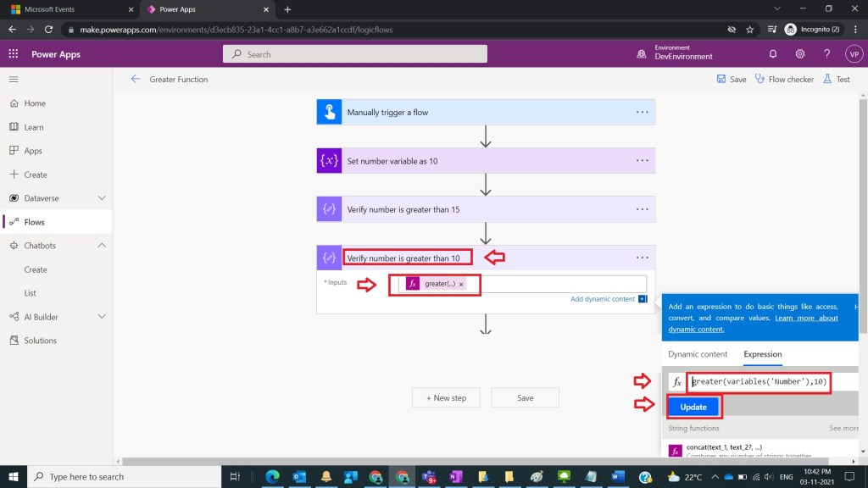Switch to the Dynamic content tab
Screen dimensions: 868x488
tap(698, 354)
